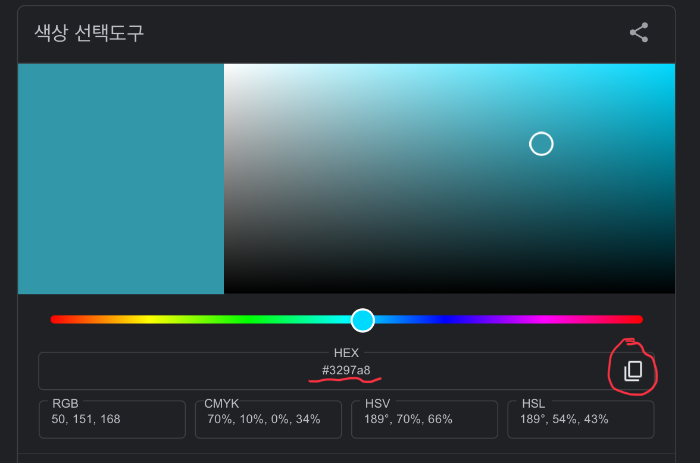
Task: Copy the HEX value with the copy icon
Action: [x=633, y=371]
